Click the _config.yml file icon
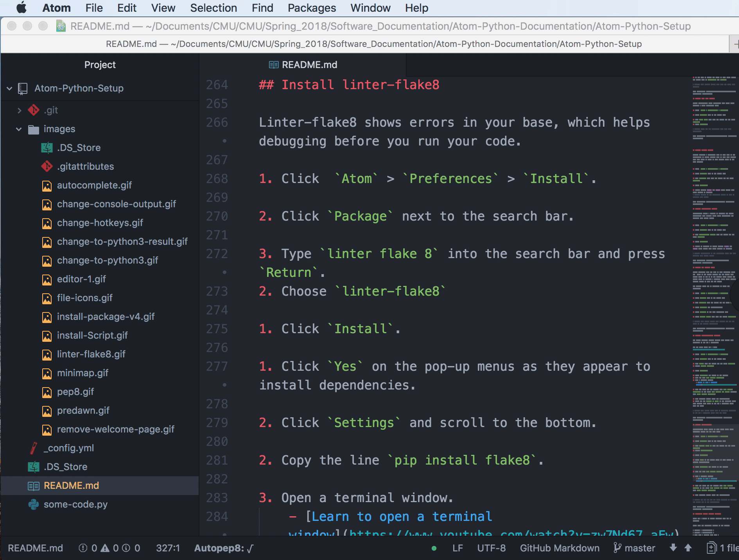739x560 pixels. (34, 448)
